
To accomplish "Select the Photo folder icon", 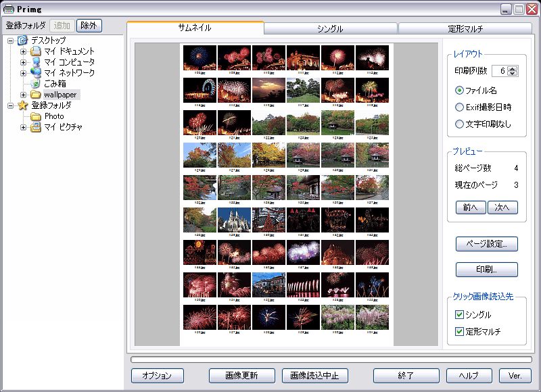I will click(x=36, y=116).
